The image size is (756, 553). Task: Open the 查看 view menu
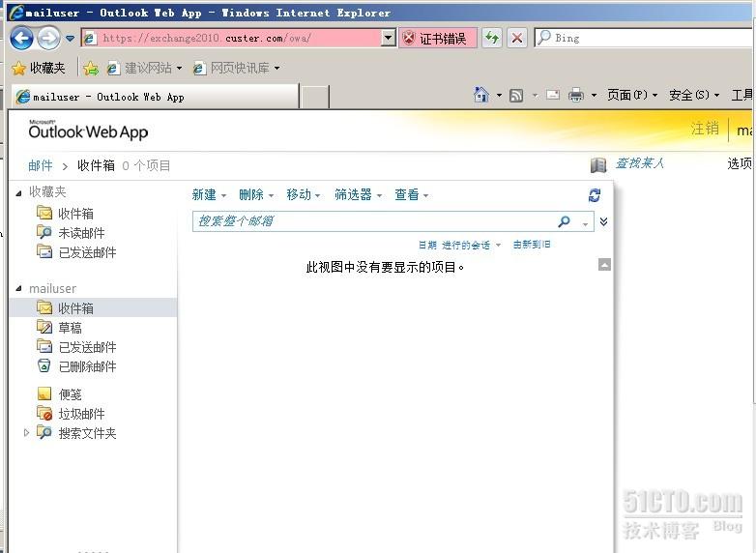pos(411,194)
